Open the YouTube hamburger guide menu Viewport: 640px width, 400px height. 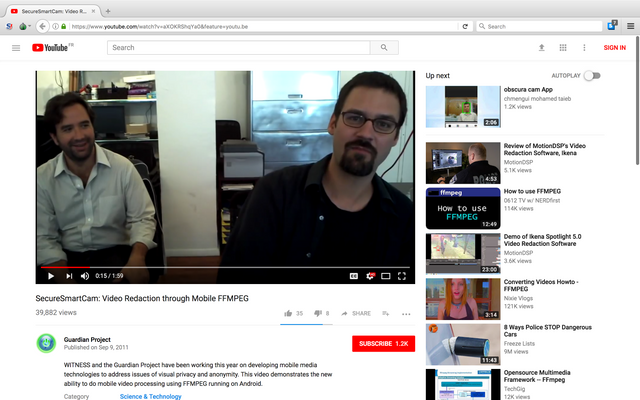click(x=16, y=48)
